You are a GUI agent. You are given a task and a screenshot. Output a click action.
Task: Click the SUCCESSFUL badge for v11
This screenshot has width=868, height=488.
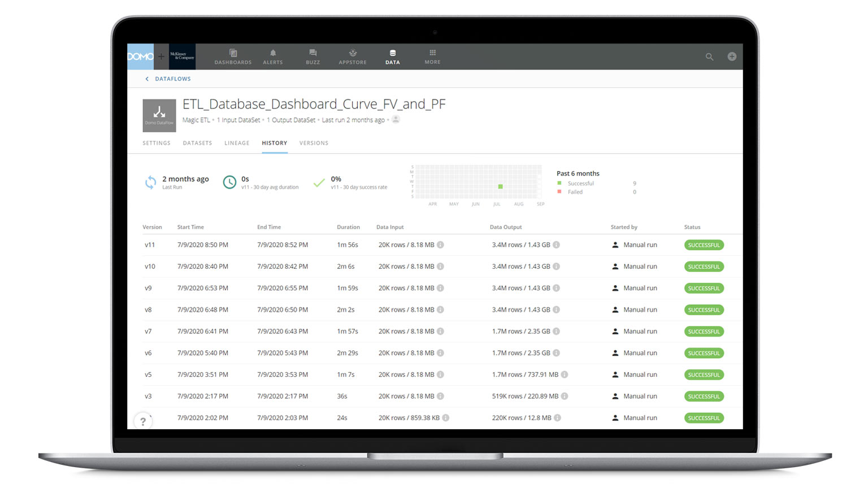pyautogui.click(x=704, y=245)
